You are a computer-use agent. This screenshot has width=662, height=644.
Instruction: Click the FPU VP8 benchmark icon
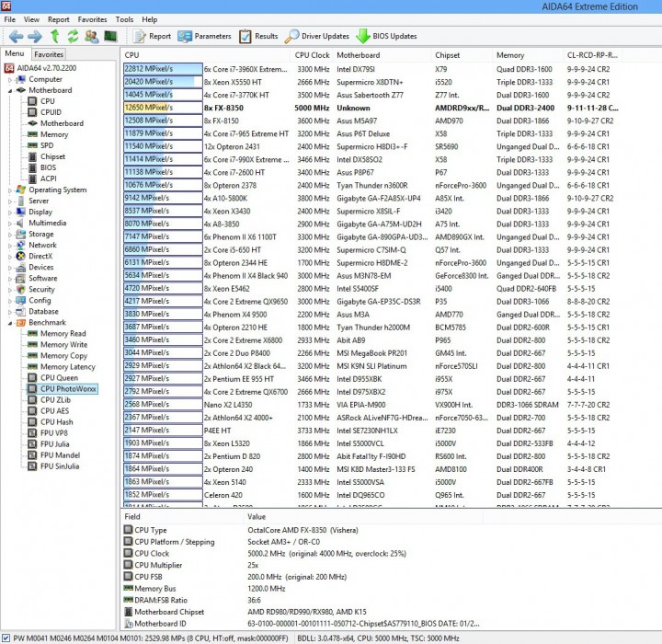pos(32,432)
